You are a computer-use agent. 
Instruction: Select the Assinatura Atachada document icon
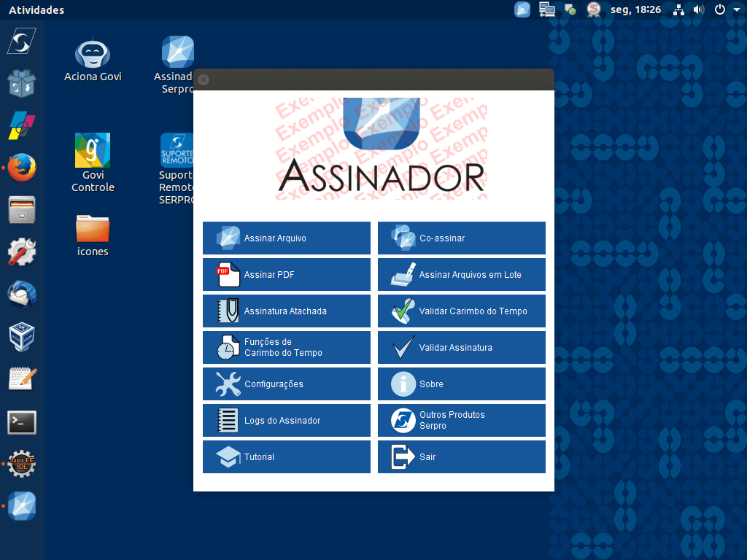pyautogui.click(x=228, y=311)
